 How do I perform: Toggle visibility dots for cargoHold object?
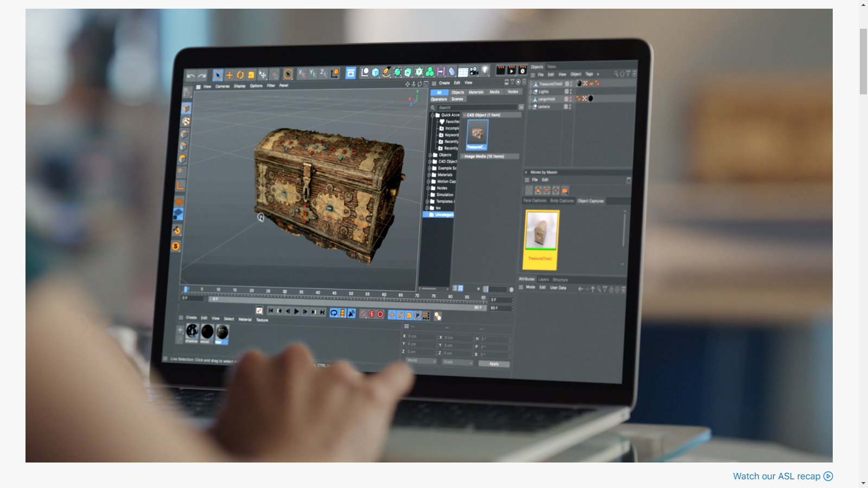click(x=571, y=99)
